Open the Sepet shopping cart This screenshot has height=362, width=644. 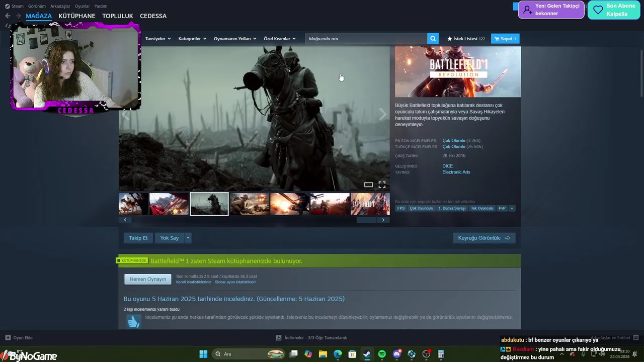coord(505,39)
